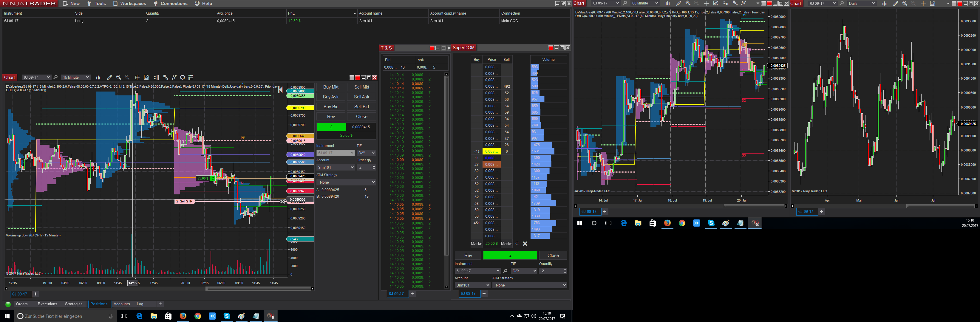Open the Tools menu
This screenshot has height=322, width=980.
(x=96, y=3)
